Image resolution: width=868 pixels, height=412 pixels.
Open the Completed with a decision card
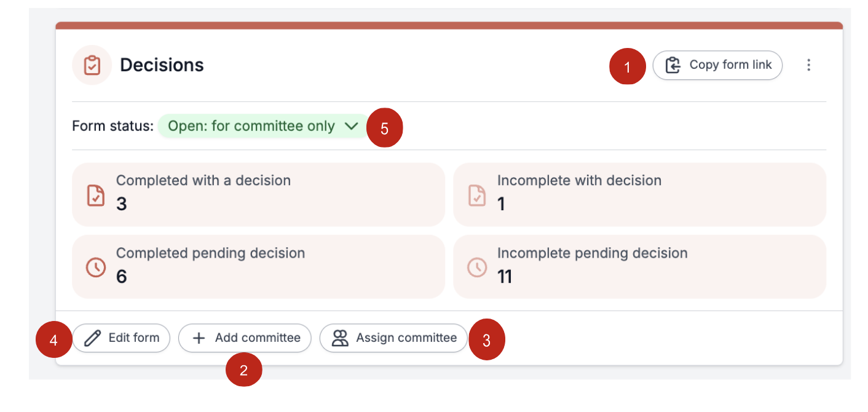258,194
